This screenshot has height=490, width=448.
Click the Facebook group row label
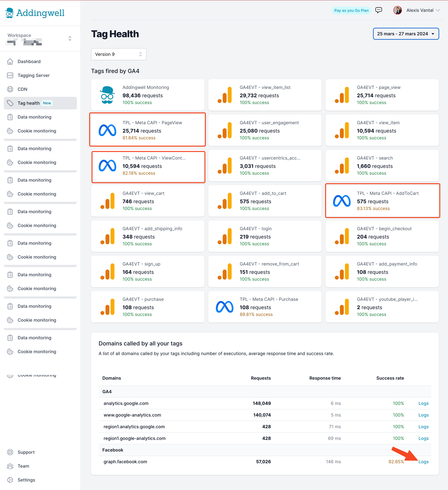(x=113, y=450)
